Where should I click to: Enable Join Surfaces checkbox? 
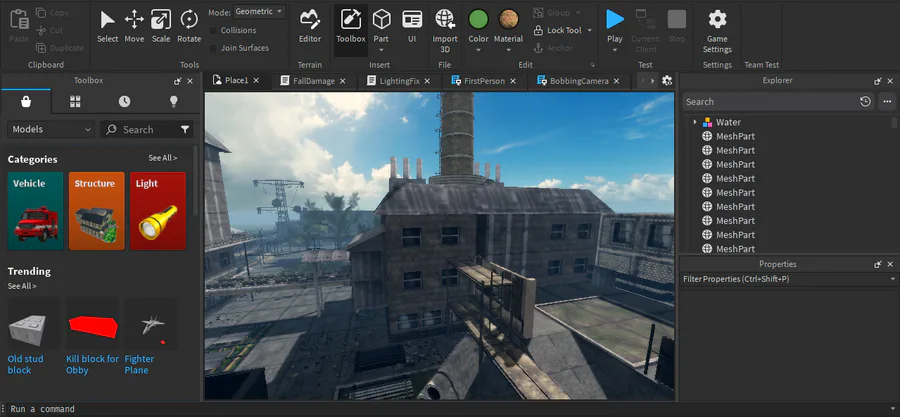213,48
